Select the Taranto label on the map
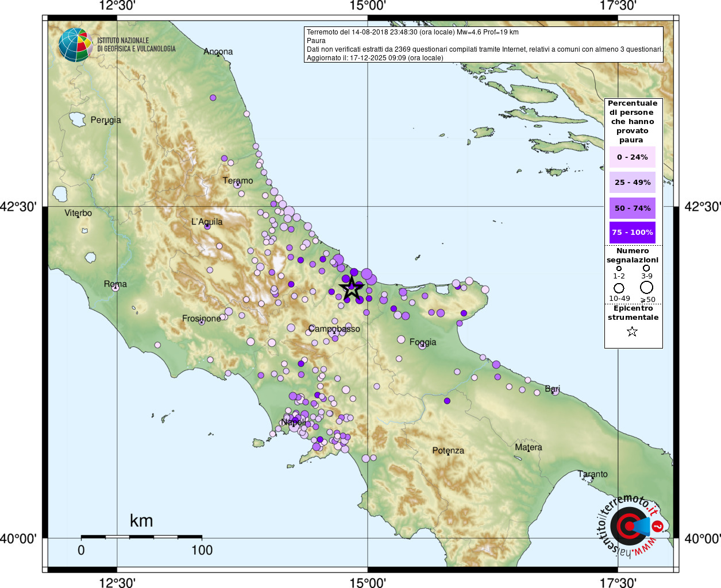 pos(593,474)
